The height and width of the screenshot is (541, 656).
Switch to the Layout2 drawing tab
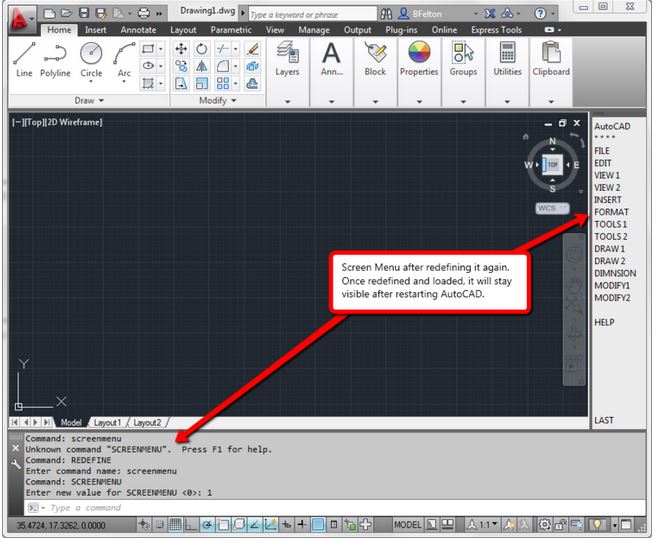(147, 423)
